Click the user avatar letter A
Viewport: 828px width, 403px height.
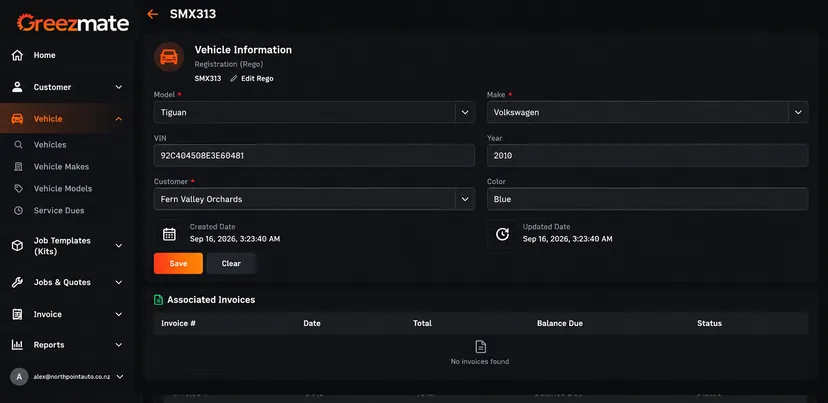[x=19, y=377]
